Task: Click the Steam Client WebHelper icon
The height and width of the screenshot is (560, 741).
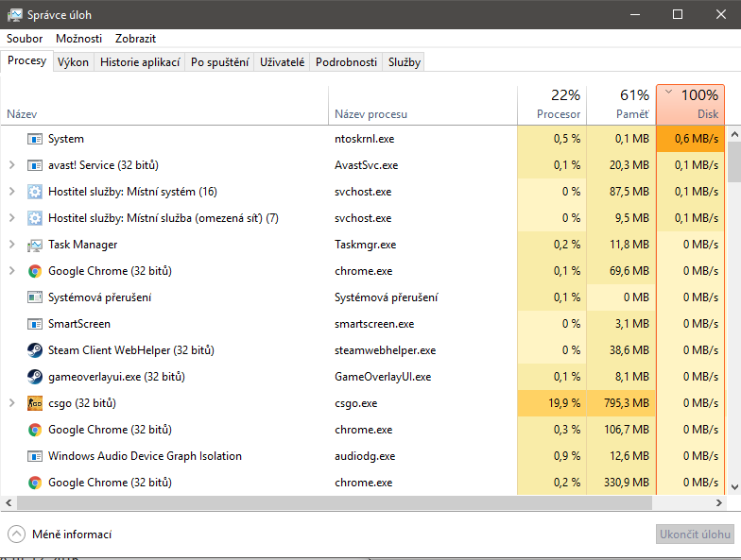Action: pyautogui.click(x=35, y=350)
